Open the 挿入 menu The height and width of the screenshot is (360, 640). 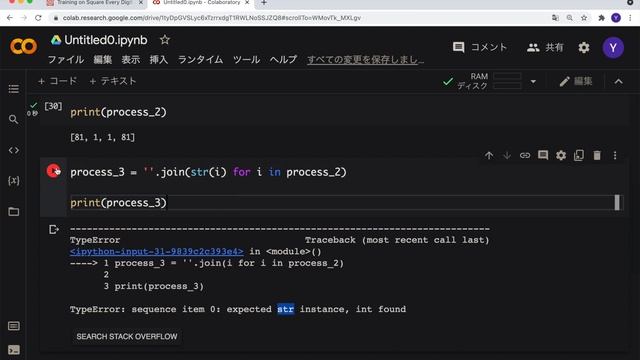coord(159,60)
